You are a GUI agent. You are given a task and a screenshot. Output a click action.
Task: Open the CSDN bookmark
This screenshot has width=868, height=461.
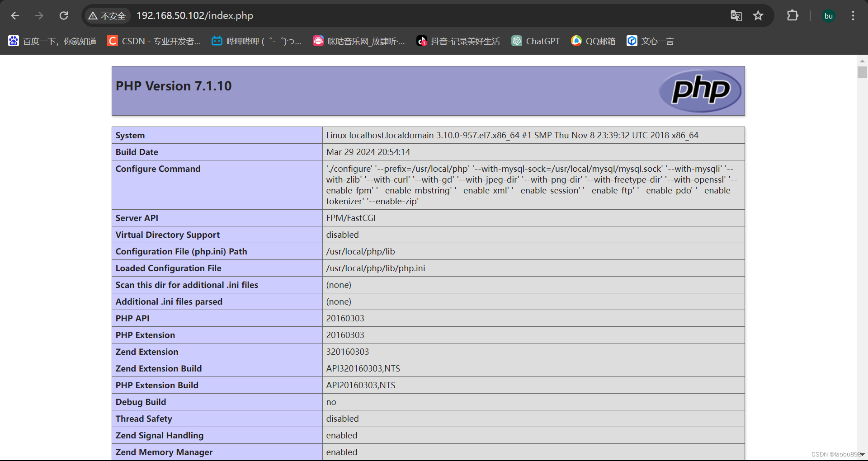(x=154, y=41)
